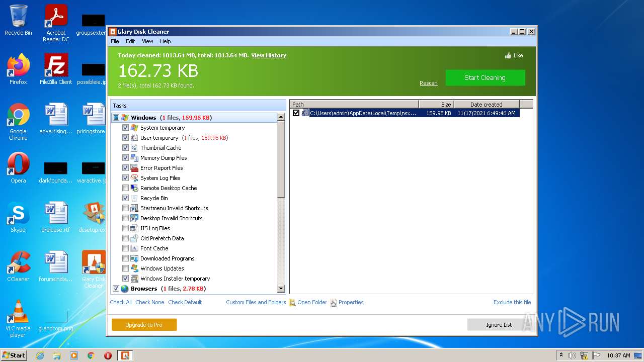Click the Browsers globe icon
644x362 pixels.
[125, 289]
